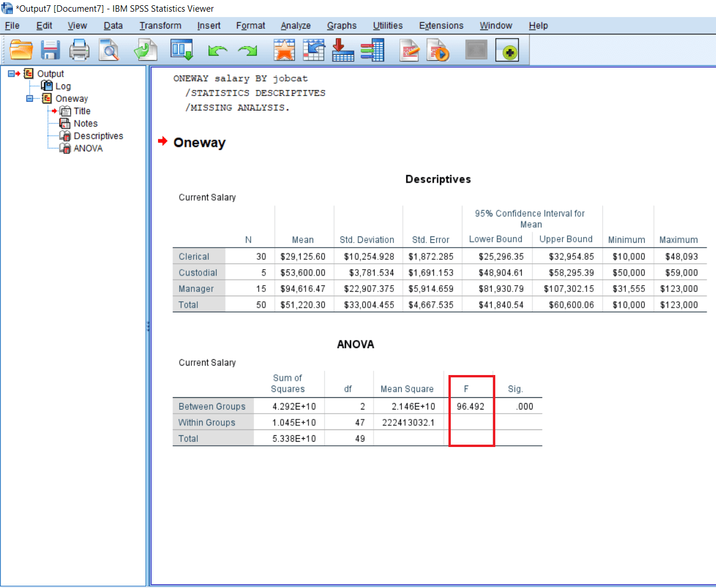This screenshot has width=716, height=588.
Task: Click the ONEWAY salary BY jobcat syntax line
Action: tap(240, 78)
